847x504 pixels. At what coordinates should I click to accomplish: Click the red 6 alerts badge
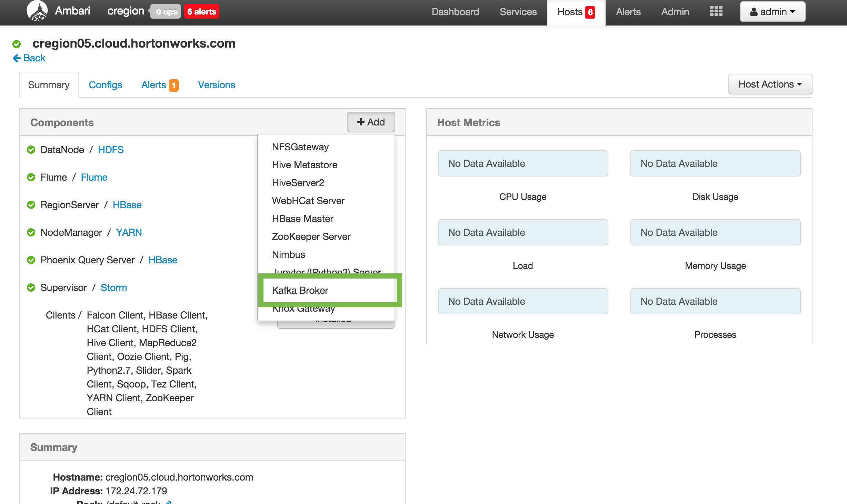[x=201, y=11]
